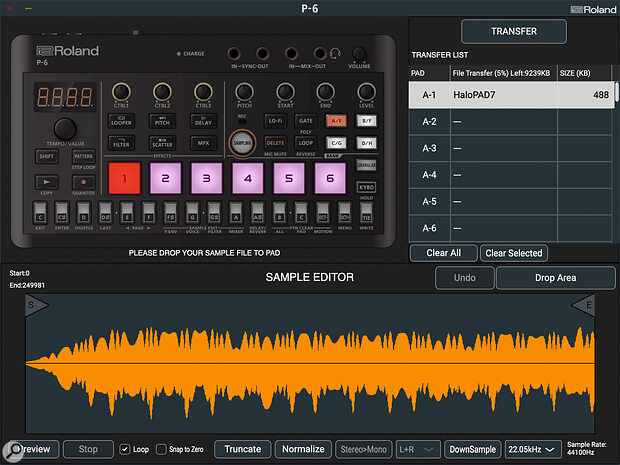This screenshot has width=620, height=465.
Task: Click the LEVEL knob
Action: point(366,92)
